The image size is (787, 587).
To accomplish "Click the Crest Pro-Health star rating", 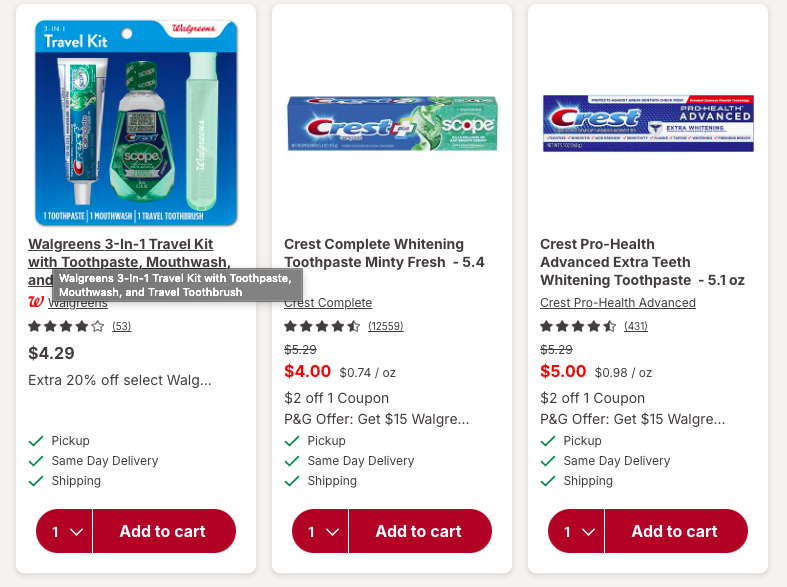I will tap(578, 326).
